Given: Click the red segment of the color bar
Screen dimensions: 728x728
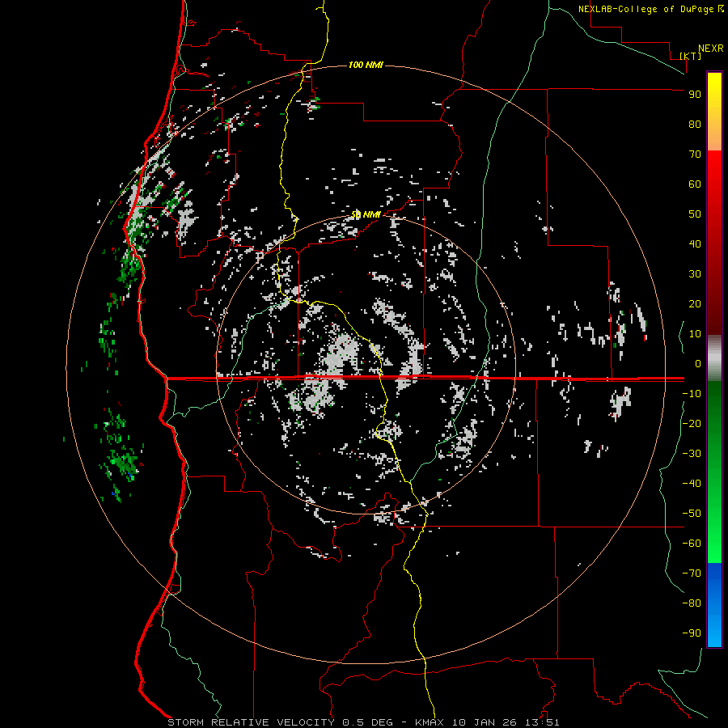Looking at the screenshot, I should pyautogui.click(x=714, y=243).
